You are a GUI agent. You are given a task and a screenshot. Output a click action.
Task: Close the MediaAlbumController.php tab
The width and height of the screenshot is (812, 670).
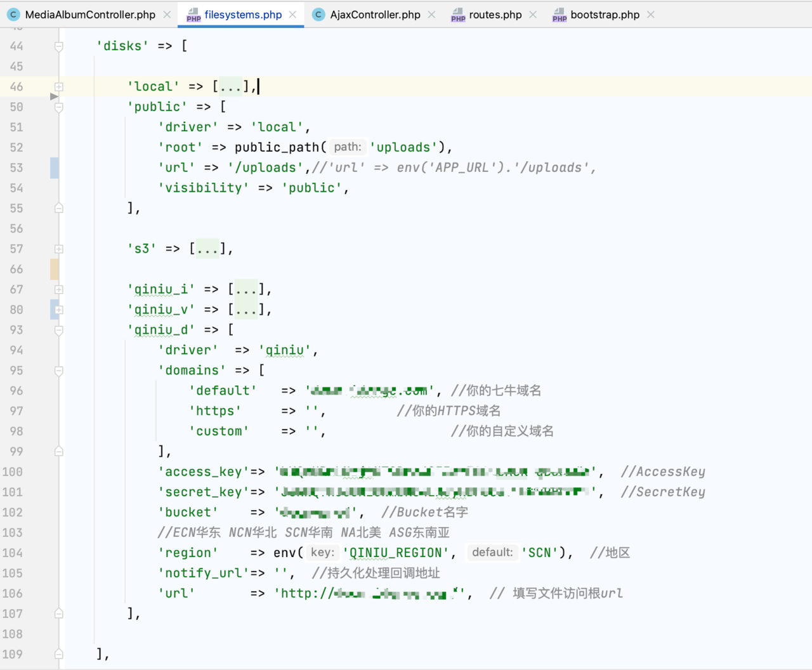pyautogui.click(x=167, y=15)
